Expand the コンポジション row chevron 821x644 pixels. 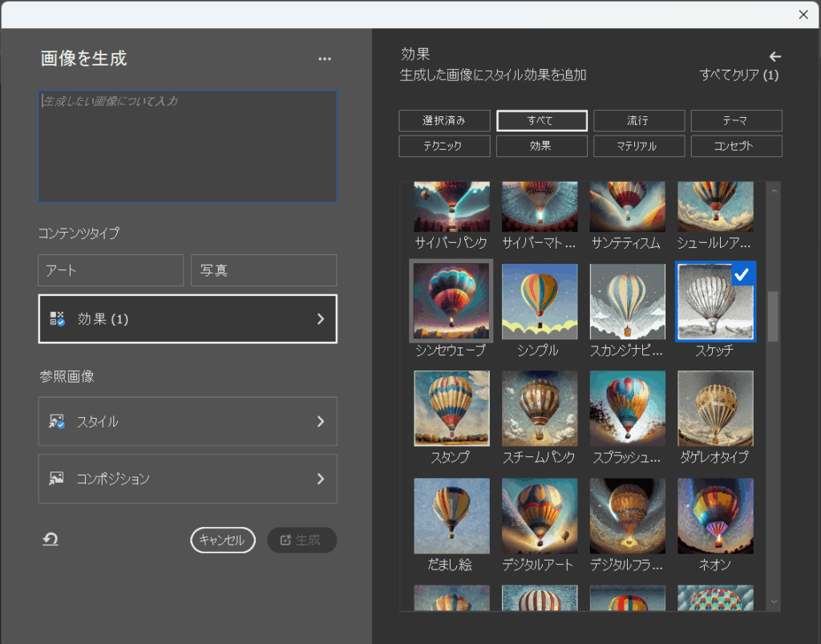click(x=321, y=479)
